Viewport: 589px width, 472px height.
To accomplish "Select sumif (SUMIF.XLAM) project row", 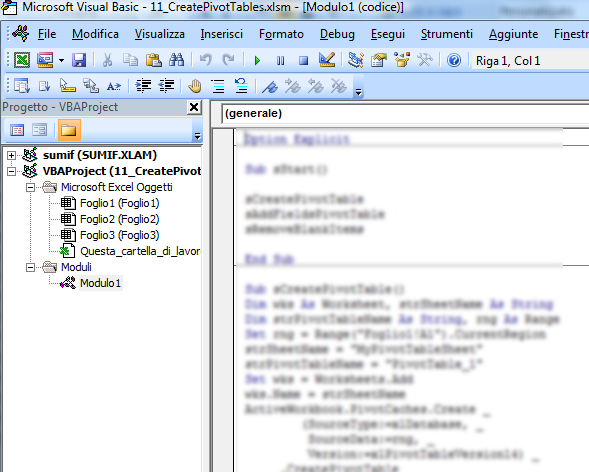I will (100, 155).
